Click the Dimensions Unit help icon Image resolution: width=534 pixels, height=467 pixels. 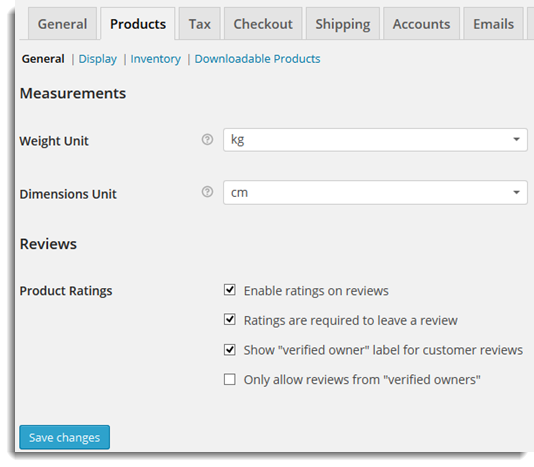(x=207, y=192)
